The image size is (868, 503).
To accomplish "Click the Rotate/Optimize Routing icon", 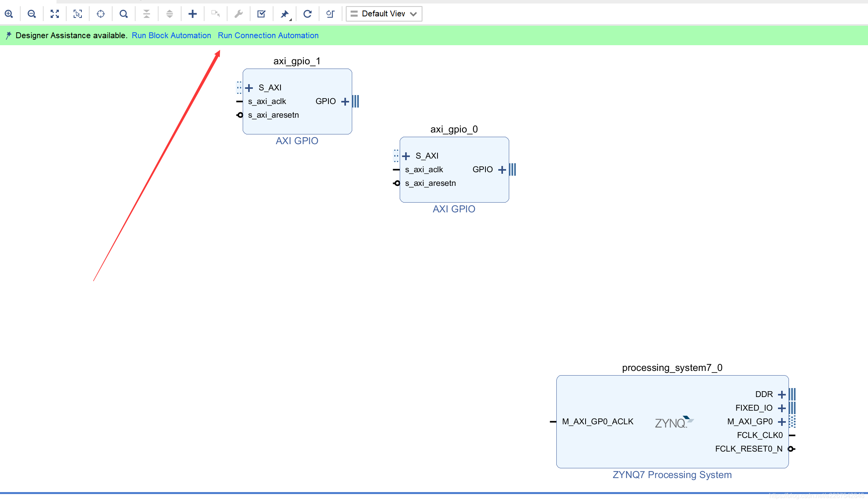I will coord(330,14).
